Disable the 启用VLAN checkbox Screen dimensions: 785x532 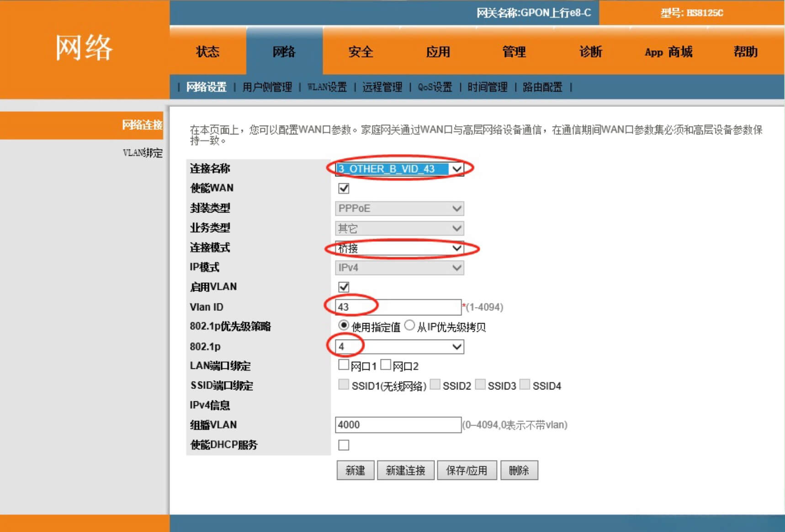[344, 287]
